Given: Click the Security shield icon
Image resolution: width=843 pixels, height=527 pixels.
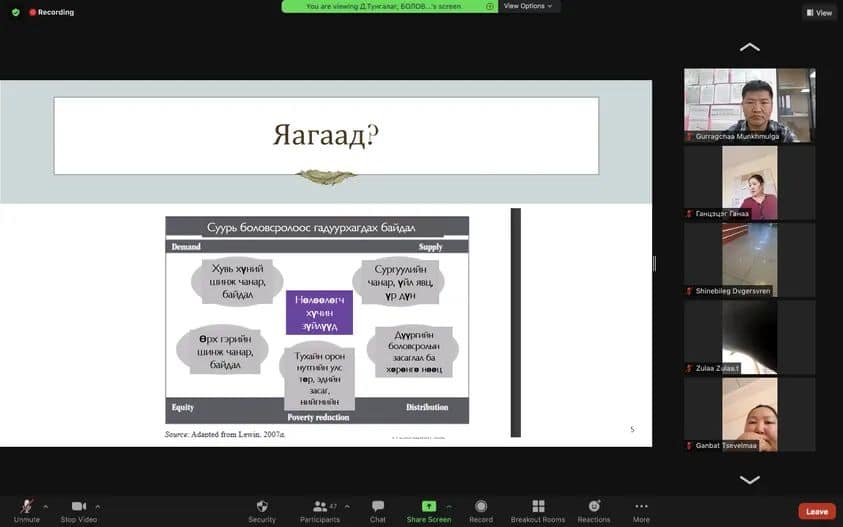Looking at the screenshot, I should click(x=262, y=507).
